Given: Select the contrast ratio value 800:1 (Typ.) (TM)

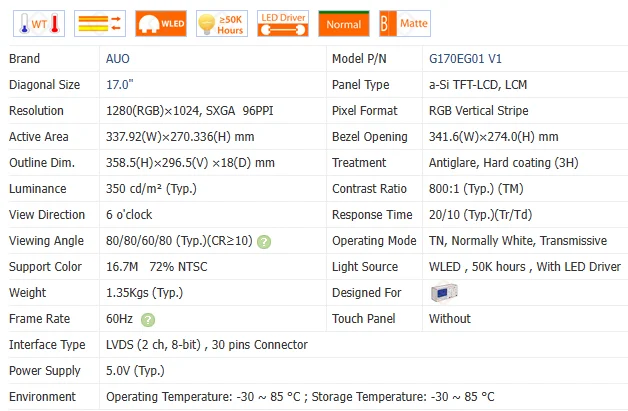Looking at the screenshot, I should [476, 189].
